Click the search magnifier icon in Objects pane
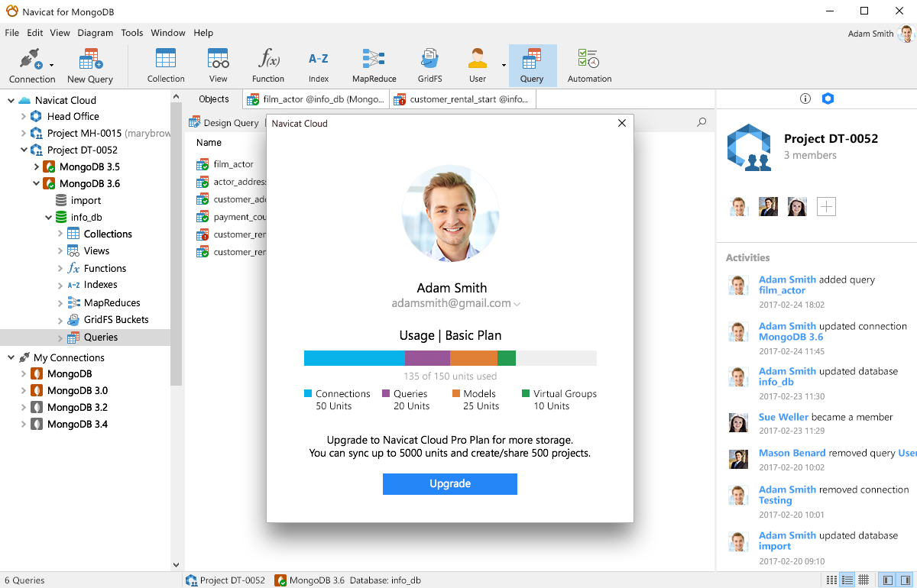 [702, 122]
